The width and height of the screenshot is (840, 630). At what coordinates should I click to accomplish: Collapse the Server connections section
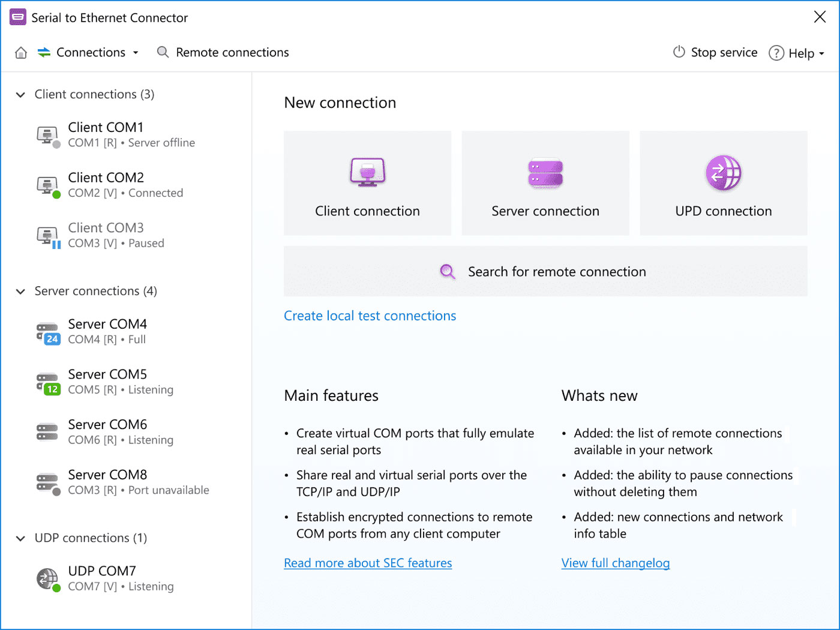[20, 291]
